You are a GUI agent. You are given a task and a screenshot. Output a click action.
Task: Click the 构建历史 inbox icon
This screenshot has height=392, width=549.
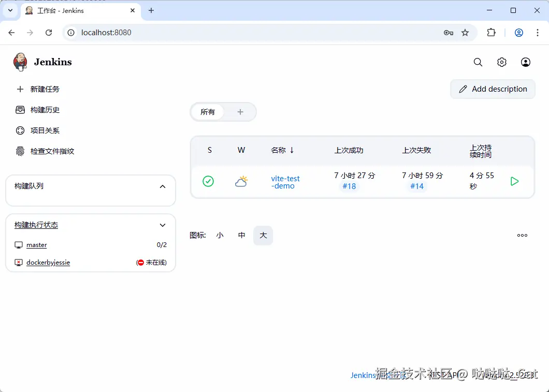point(20,110)
